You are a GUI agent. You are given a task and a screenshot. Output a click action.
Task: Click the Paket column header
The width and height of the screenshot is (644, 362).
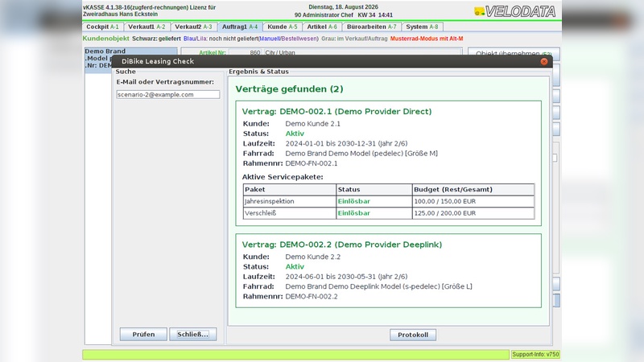[x=290, y=189]
